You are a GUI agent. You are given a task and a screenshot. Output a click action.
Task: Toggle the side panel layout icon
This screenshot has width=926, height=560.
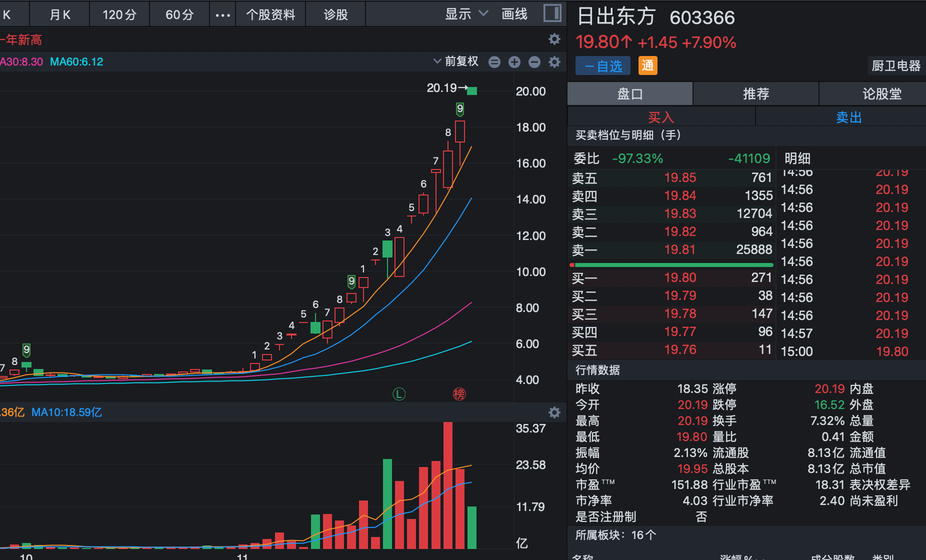tap(552, 13)
